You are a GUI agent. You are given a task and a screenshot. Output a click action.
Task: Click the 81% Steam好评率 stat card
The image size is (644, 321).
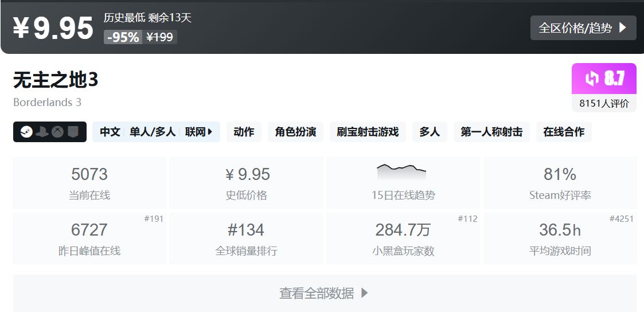[560, 183]
